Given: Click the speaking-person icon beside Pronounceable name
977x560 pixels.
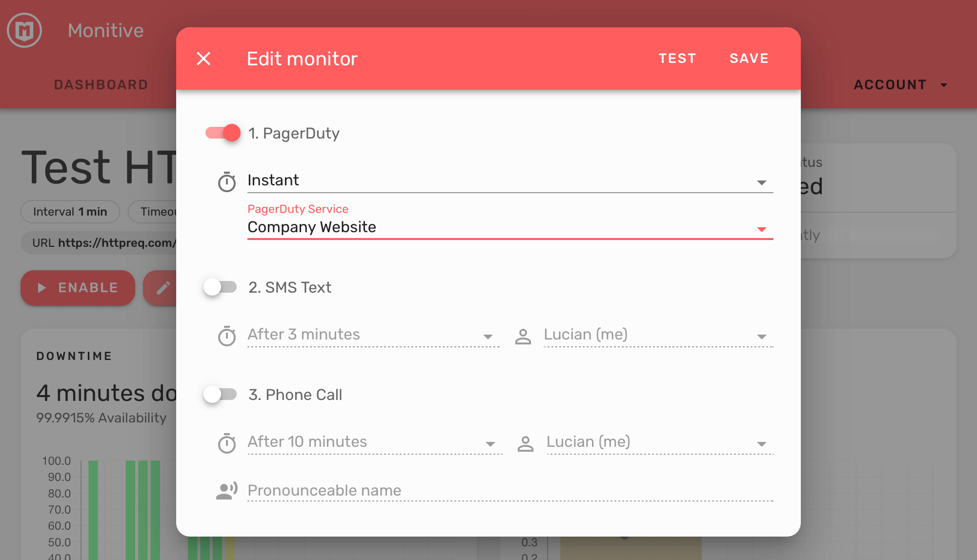Looking at the screenshot, I should pos(226,490).
